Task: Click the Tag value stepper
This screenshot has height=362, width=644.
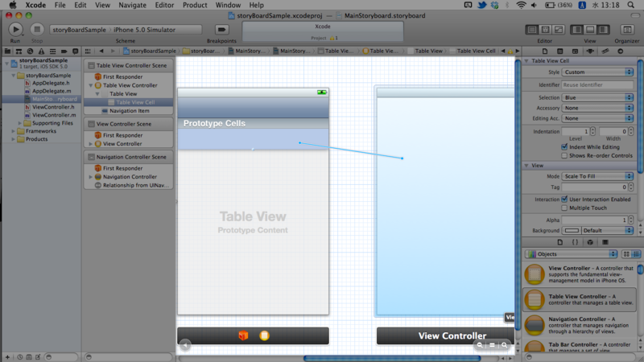Action: [630, 187]
